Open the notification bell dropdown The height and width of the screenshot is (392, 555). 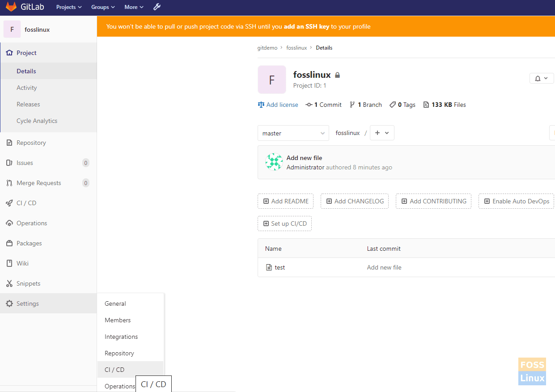[x=542, y=78]
